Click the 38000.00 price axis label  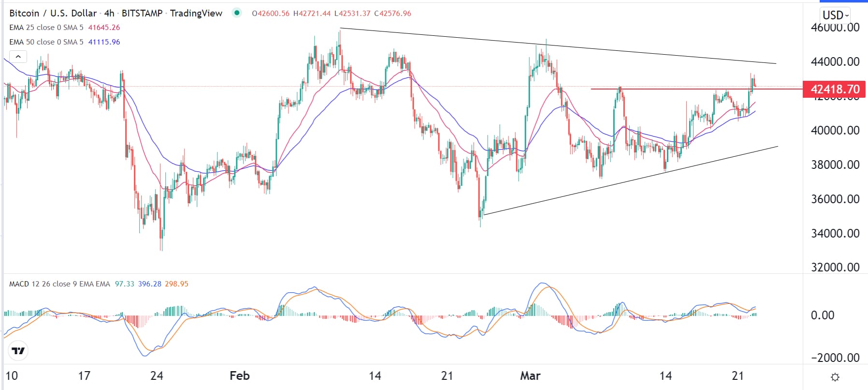[835, 165]
